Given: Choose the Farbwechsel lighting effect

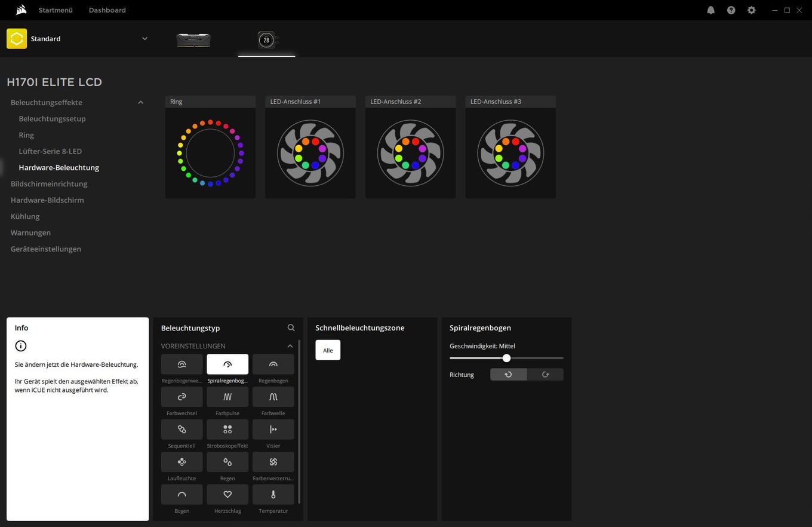Looking at the screenshot, I should (182, 397).
